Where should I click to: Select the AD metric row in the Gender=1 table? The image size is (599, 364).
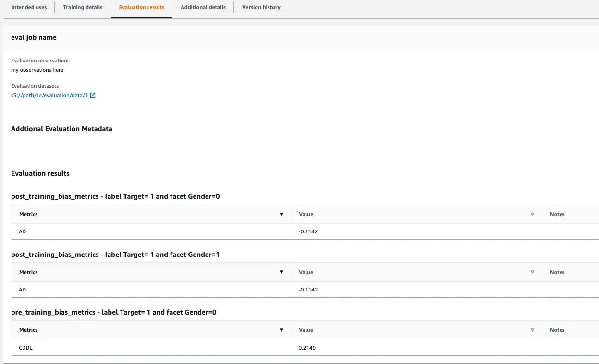(x=22, y=290)
